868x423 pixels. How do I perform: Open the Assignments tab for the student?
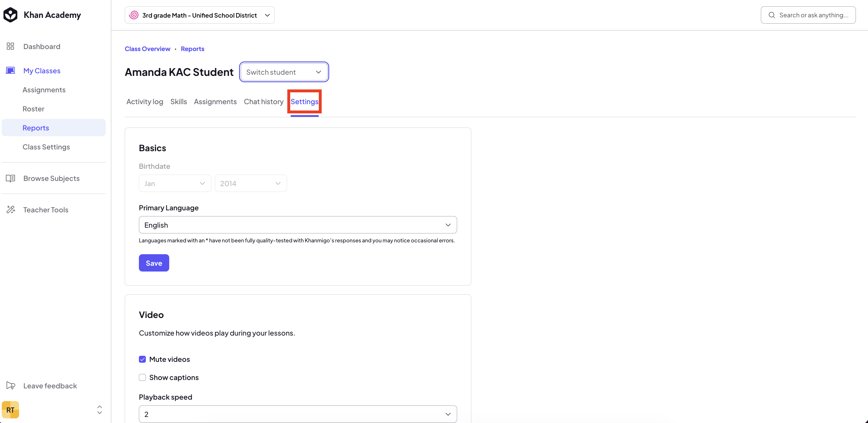point(215,102)
